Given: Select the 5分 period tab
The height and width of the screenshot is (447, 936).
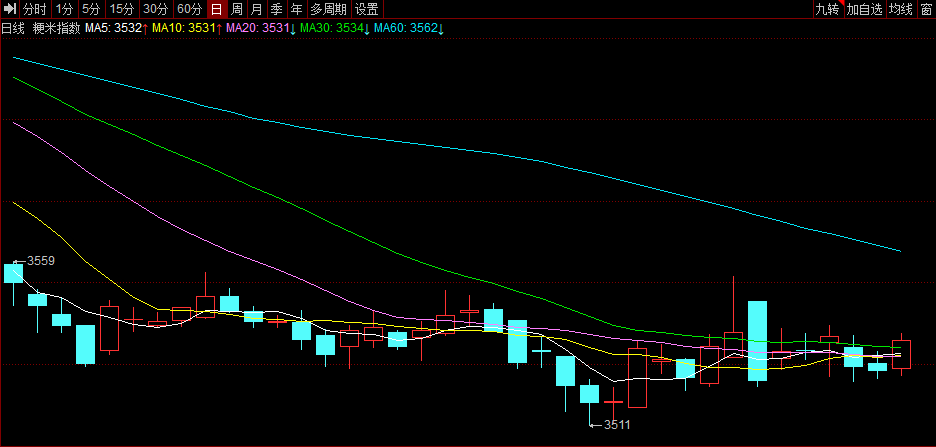Looking at the screenshot, I should [x=91, y=9].
